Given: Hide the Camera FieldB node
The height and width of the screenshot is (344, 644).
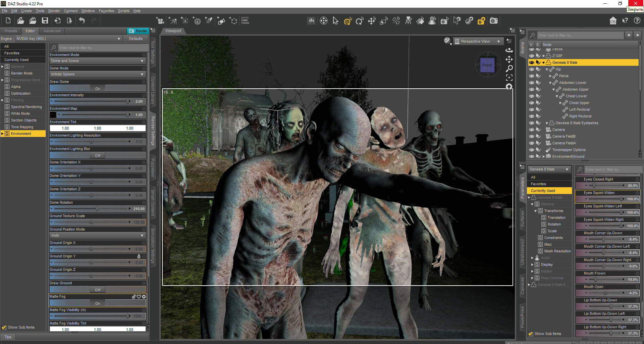Looking at the screenshot, I should (532, 136).
